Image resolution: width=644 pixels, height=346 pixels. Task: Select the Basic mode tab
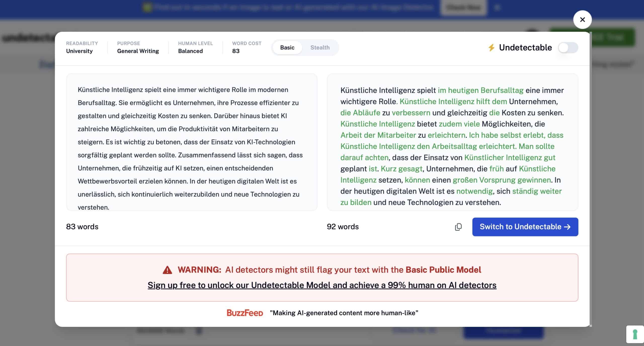[287, 48]
